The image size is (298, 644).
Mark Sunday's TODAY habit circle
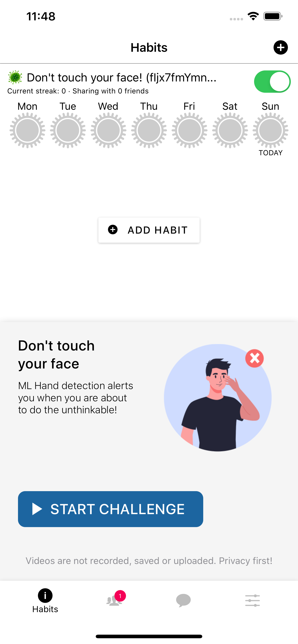[270, 130]
